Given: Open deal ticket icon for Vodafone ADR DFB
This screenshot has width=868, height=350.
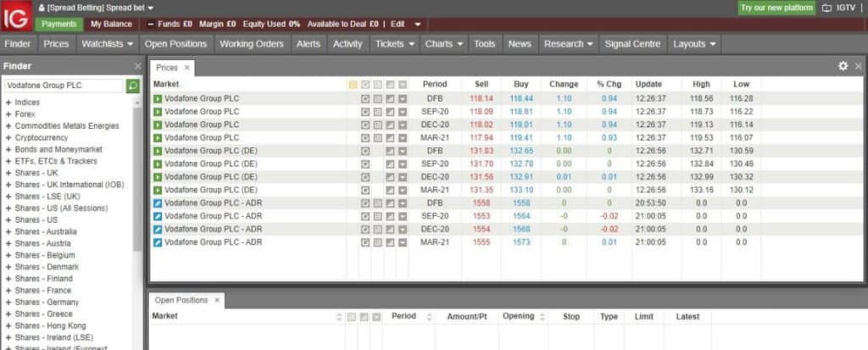Looking at the screenshot, I should [x=364, y=203].
